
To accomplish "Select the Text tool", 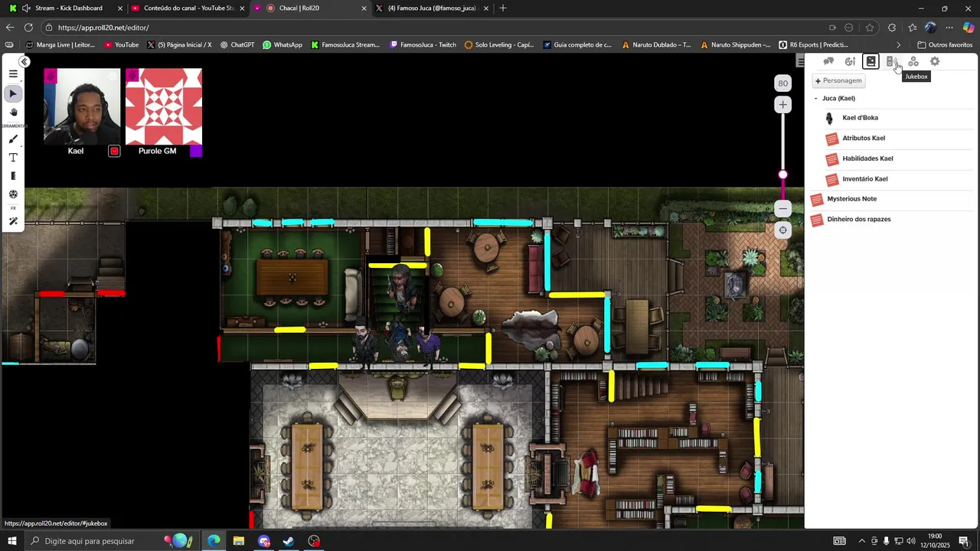I will [13, 158].
